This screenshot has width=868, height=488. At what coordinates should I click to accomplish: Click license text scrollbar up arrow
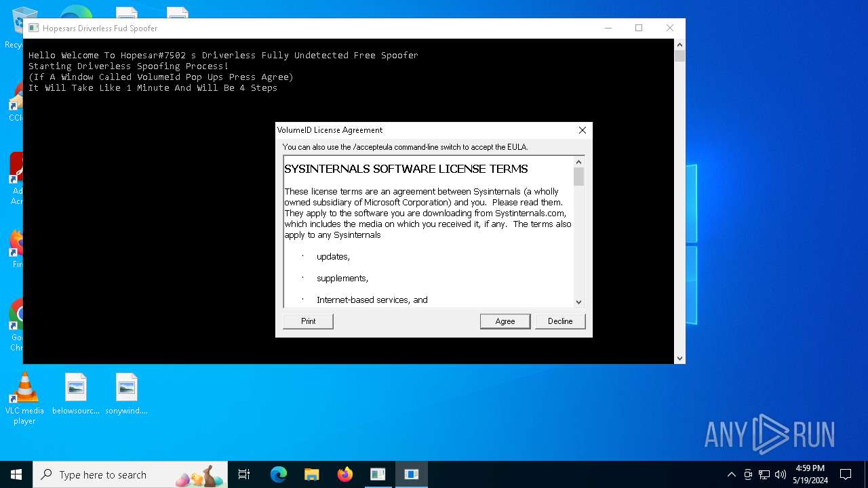pos(578,162)
